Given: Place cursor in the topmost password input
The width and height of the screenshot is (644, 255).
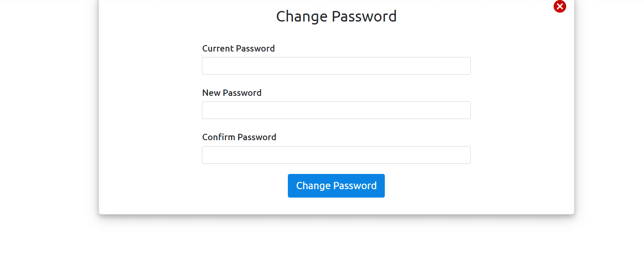Looking at the screenshot, I should tap(336, 66).
